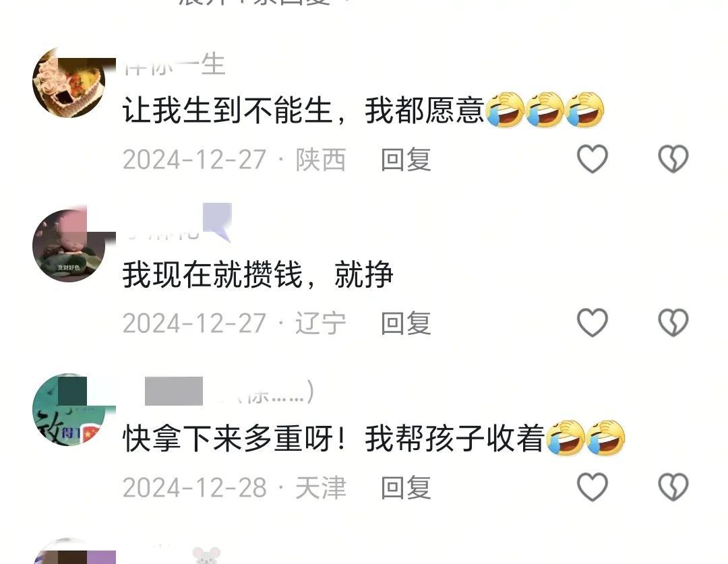
Task: Select the comment 我现在就攒钱，就挣
Action: tap(258, 274)
